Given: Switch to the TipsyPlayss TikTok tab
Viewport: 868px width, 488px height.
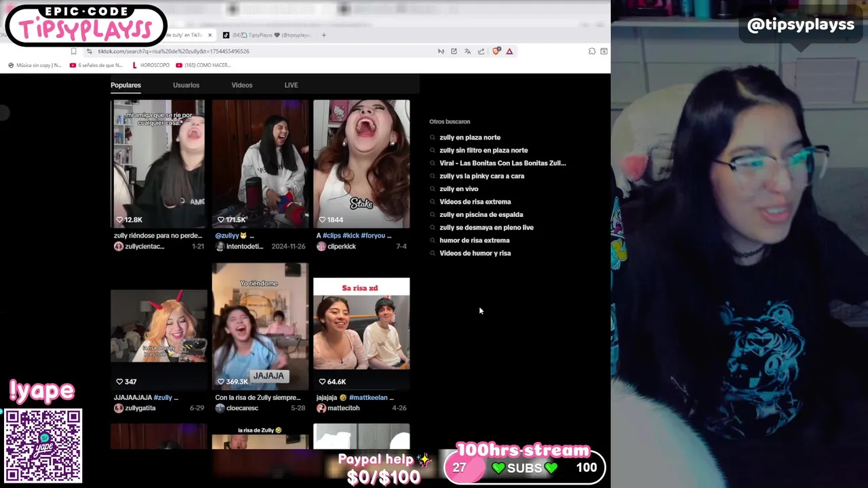Looking at the screenshot, I should [267, 35].
